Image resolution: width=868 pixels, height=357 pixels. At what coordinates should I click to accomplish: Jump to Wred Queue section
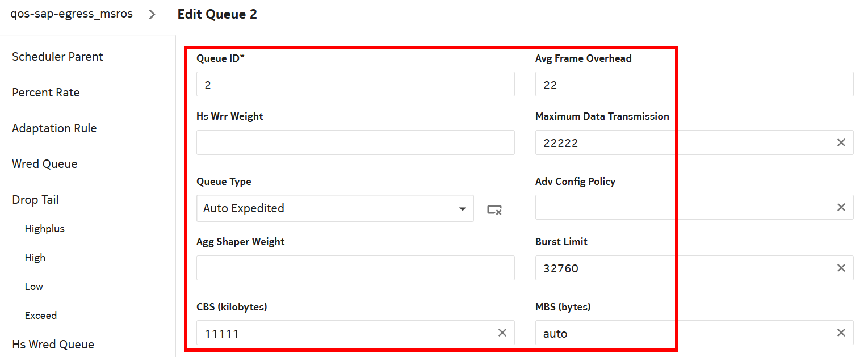44,164
